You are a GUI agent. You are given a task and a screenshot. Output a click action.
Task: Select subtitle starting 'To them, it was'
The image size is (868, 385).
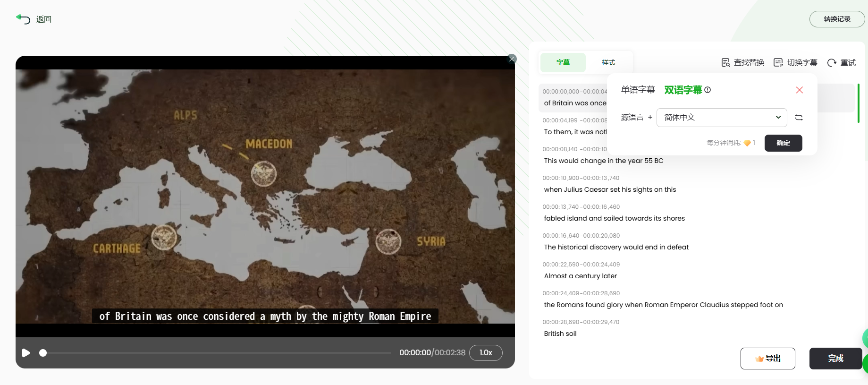[x=575, y=132]
